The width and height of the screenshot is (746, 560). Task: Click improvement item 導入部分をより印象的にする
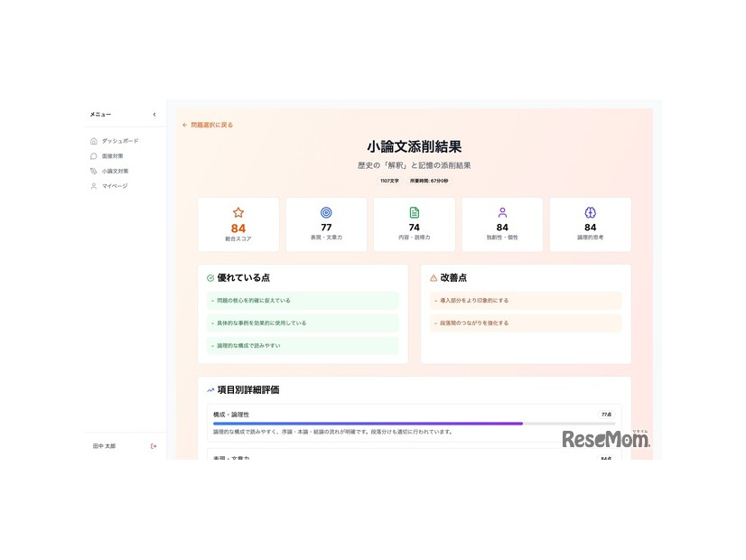pos(526,301)
